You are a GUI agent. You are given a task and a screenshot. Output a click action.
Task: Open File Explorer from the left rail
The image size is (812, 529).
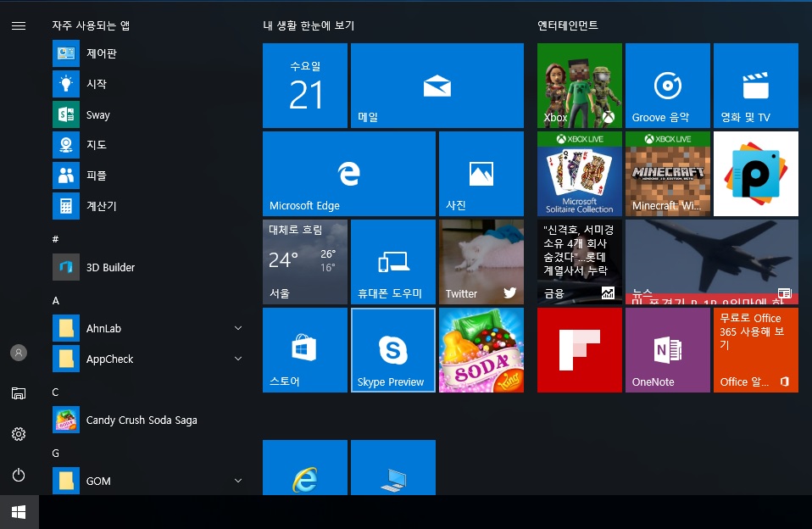point(19,393)
